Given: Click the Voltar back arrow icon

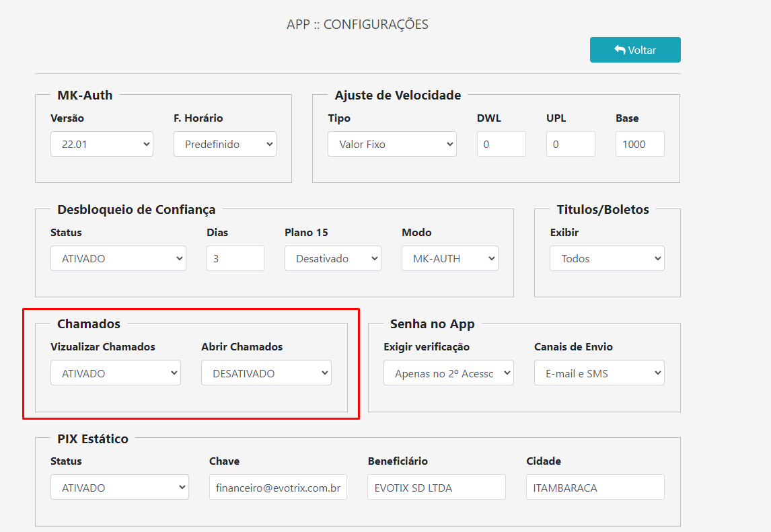Looking at the screenshot, I should (x=619, y=49).
